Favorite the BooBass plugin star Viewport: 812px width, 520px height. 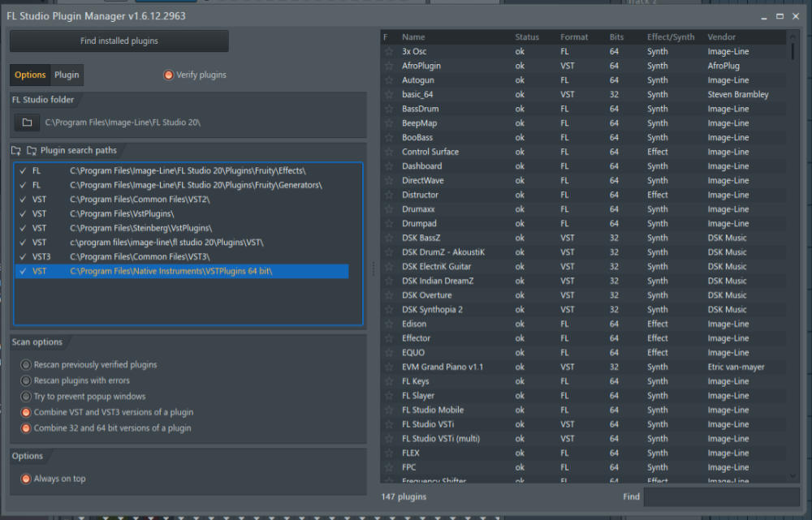coord(388,138)
